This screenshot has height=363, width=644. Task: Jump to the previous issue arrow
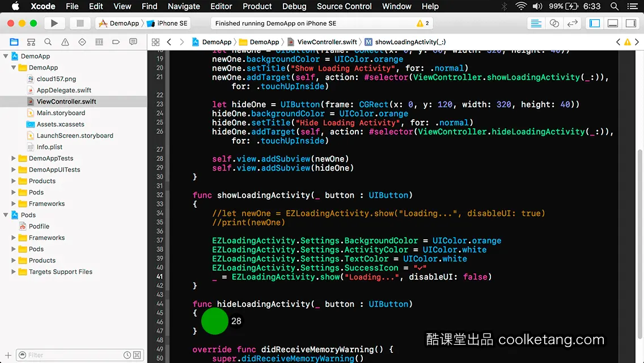(x=618, y=42)
